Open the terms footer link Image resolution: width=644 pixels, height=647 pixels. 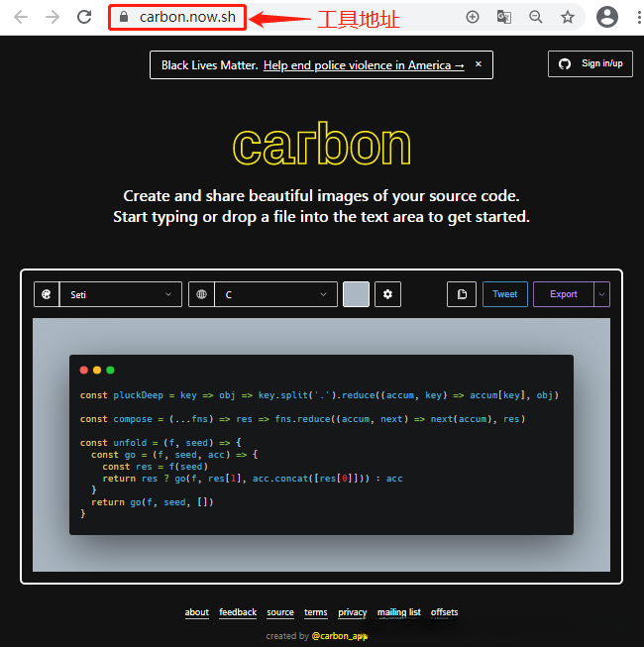316,612
